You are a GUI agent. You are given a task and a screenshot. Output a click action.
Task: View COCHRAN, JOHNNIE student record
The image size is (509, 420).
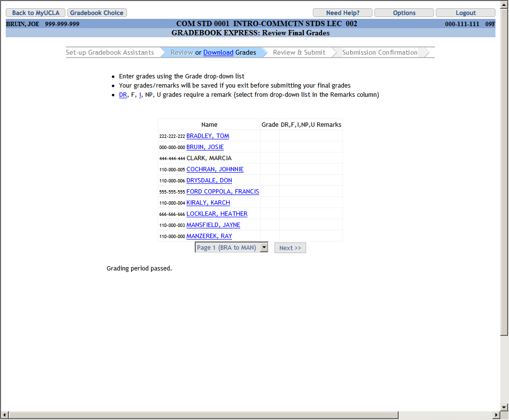pos(215,169)
